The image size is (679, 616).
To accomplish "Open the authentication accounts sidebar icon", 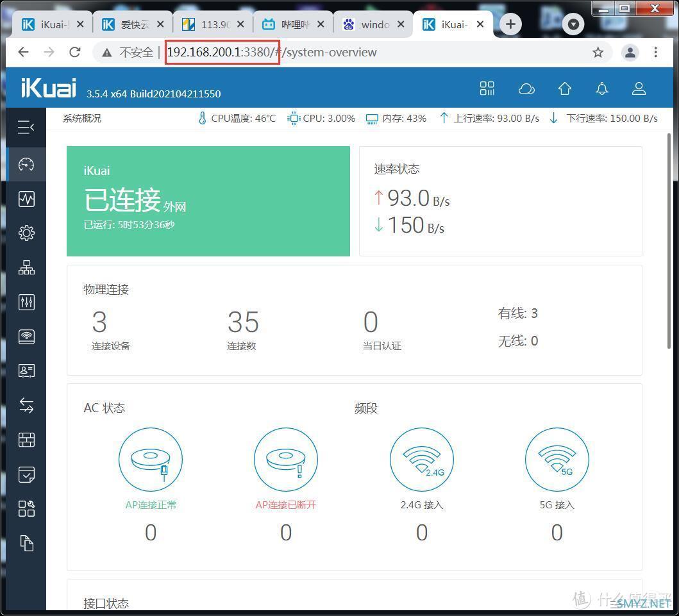I will pyautogui.click(x=26, y=370).
